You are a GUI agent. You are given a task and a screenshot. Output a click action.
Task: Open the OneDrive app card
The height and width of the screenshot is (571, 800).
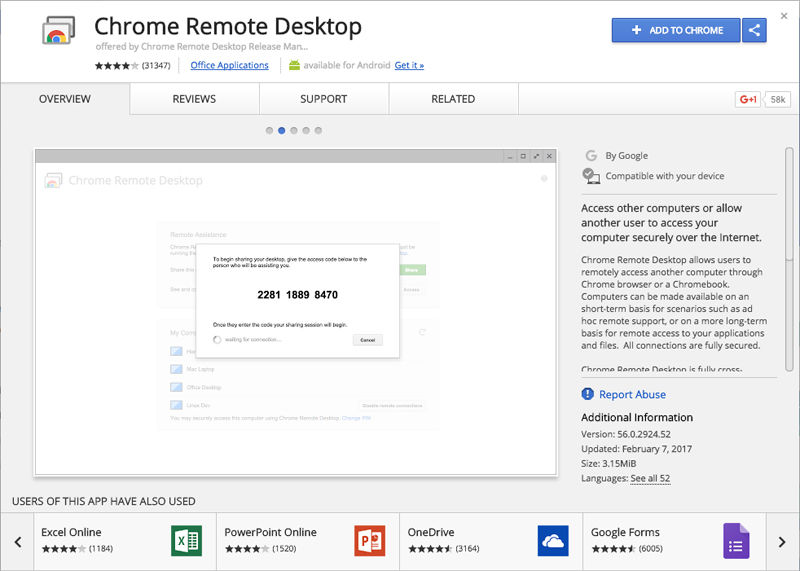[x=491, y=542]
